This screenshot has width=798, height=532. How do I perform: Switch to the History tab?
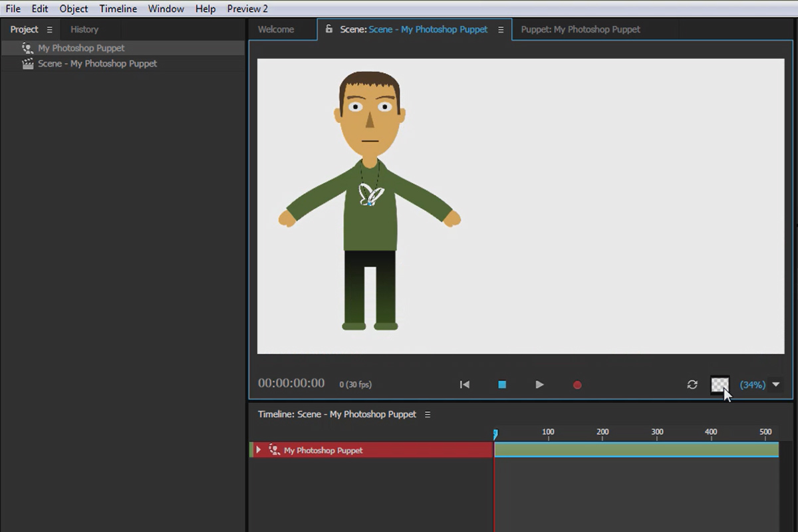(x=84, y=29)
